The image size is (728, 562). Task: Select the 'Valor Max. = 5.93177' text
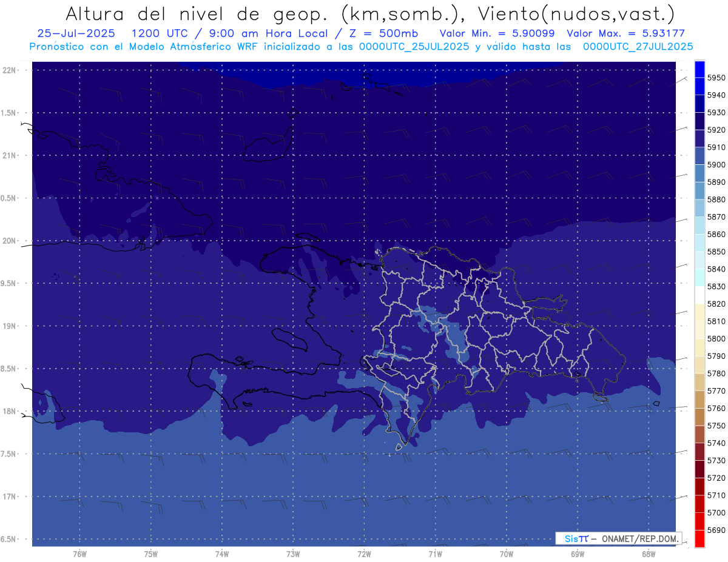625,33
